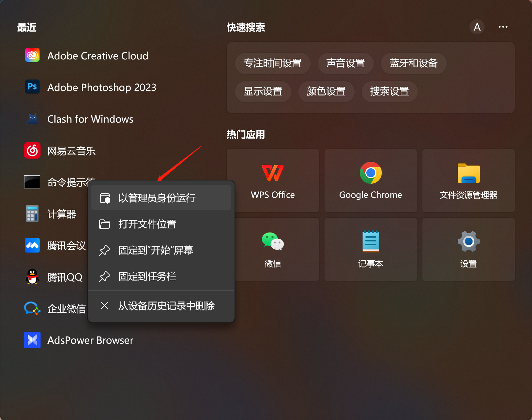The width and height of the screenshot is (532, 420).
Task: Open 颜色设置 quick search chip
Action: pyautogui.click(x=326, y=91)
